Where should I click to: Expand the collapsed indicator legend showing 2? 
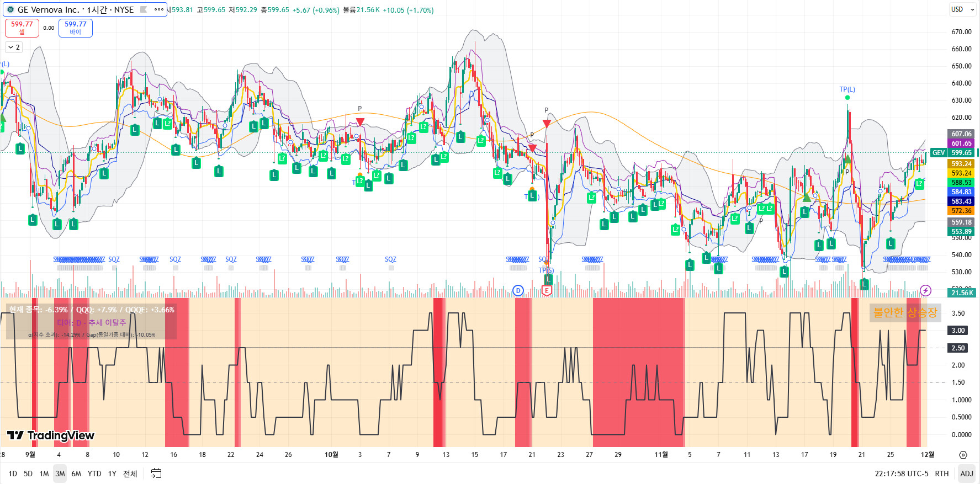(x=14, y=47)
